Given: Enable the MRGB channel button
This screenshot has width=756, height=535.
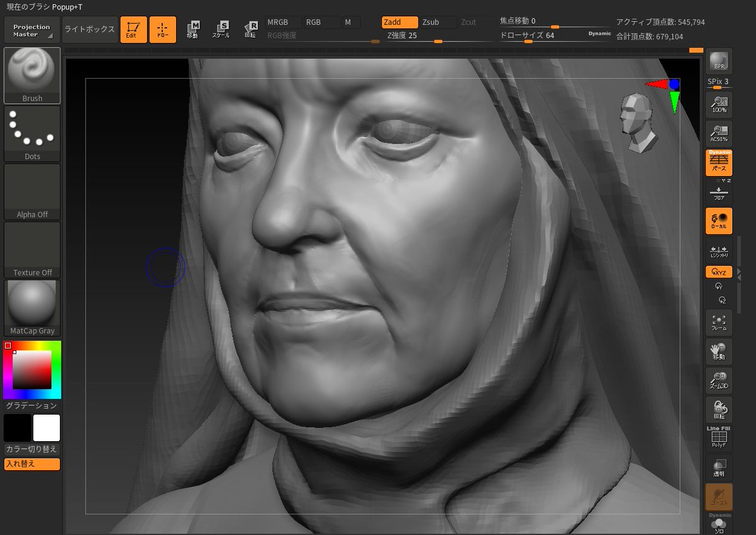Looking at the screenshot, I should click(282, 22).
